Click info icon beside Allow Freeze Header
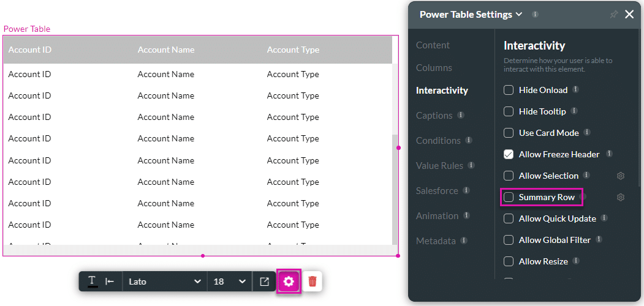 pyautogui.click(x=610, y=154)
